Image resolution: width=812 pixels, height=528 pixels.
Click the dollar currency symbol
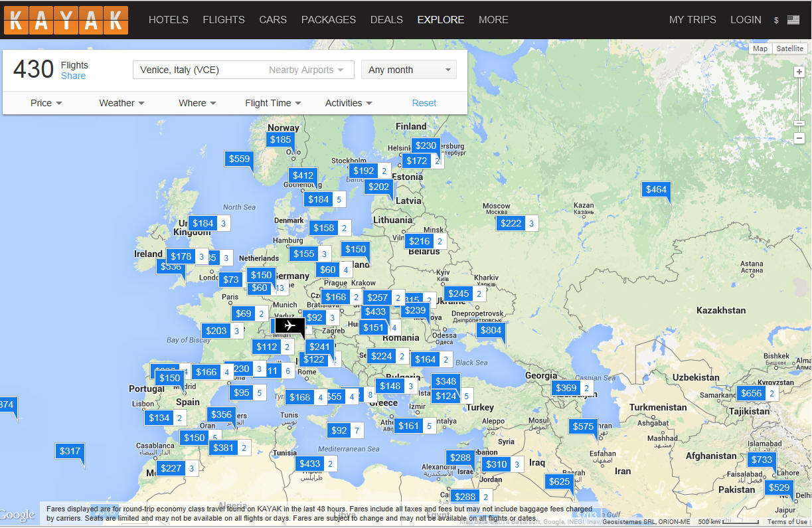click(776, 21)
